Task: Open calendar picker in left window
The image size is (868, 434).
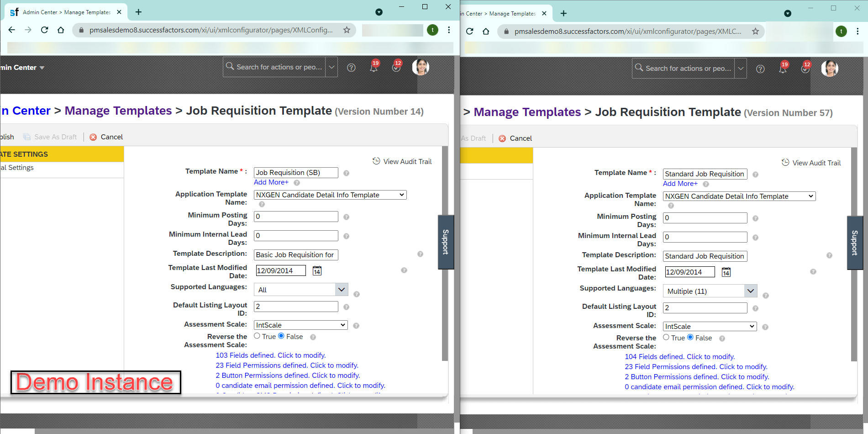Action: click(317, 271)
